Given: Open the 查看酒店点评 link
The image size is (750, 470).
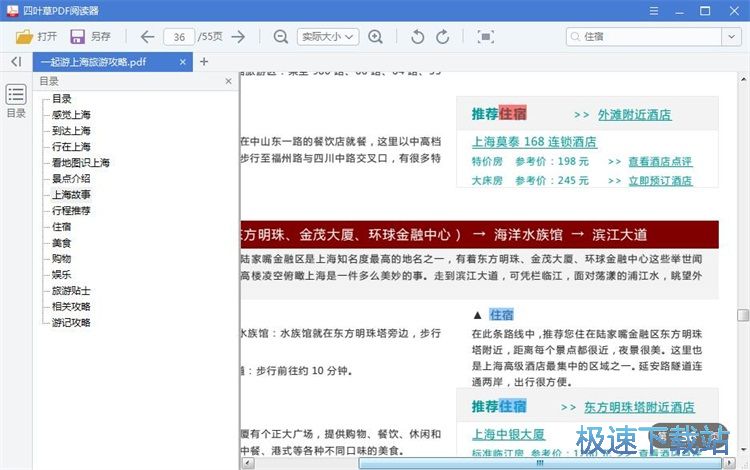Looking at the screenshot, I should coord(661,162).
